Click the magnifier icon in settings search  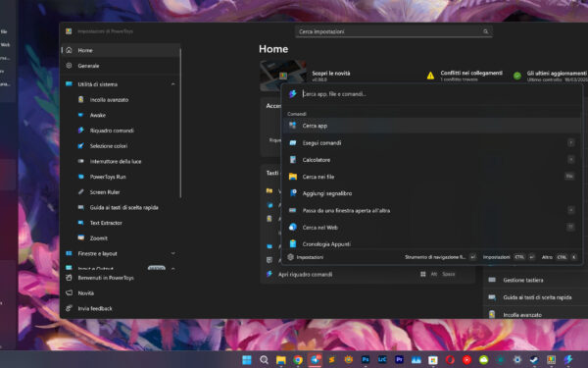(x=486, y=31)
